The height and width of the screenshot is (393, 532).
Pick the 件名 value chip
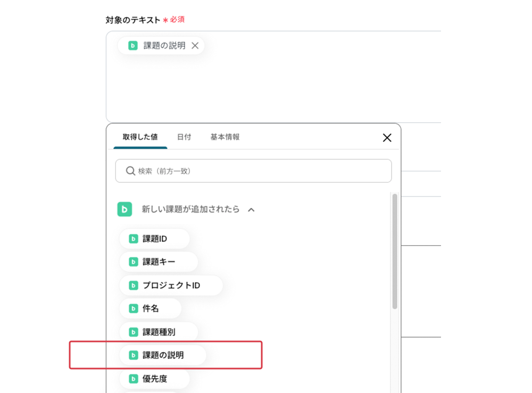tap(151, 308)
